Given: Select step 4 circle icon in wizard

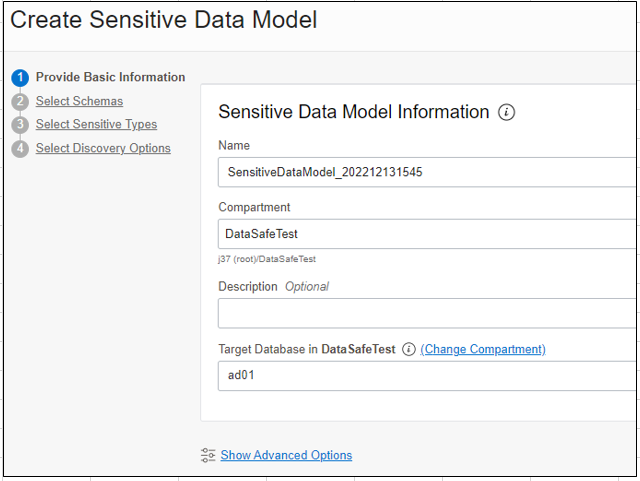Looking at the screenshot, I should pyautogui.click(x=20, y=149).
